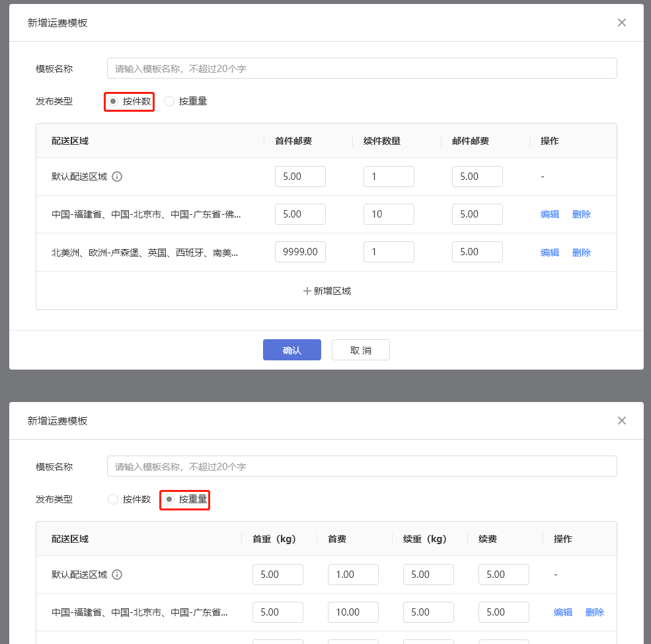
Task: Click info icon beside default region in bottom dialog
Action: click(117, 575)
